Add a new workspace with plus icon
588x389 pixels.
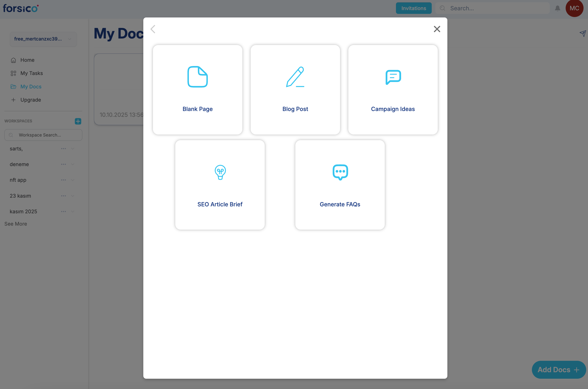tap(78, 121)
